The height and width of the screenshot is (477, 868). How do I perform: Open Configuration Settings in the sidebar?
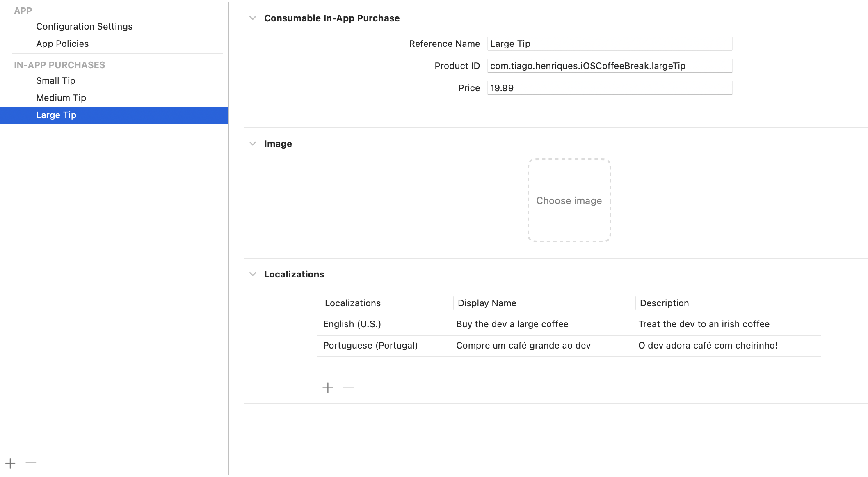(x=84, y=26)
